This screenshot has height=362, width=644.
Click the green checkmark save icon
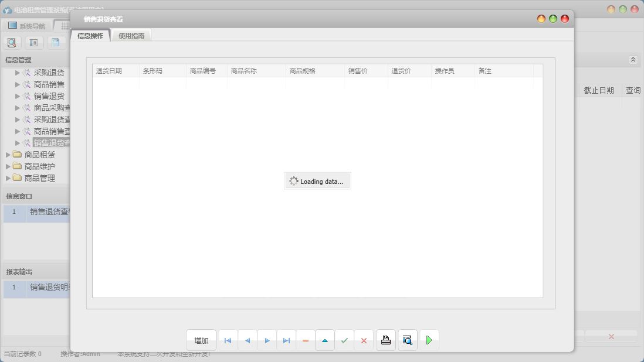click(344, 340)
